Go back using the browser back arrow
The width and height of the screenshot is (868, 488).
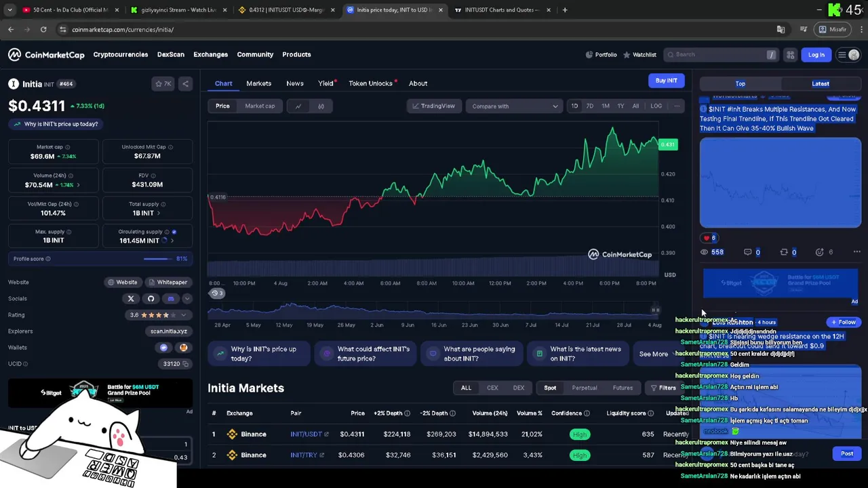tap(11, 29)
